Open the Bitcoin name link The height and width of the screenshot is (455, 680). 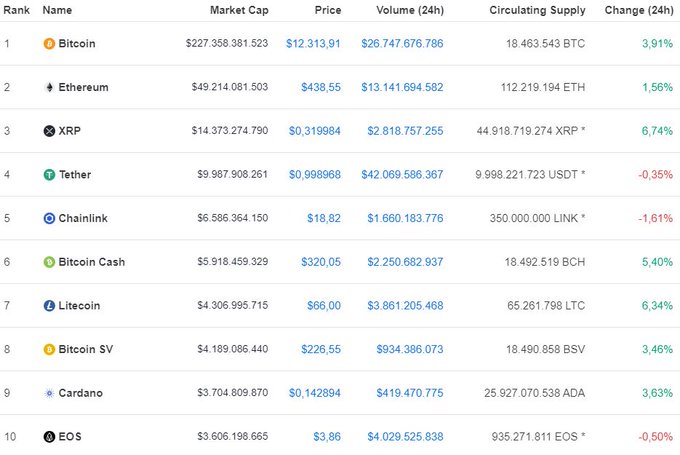coord(77,44)
